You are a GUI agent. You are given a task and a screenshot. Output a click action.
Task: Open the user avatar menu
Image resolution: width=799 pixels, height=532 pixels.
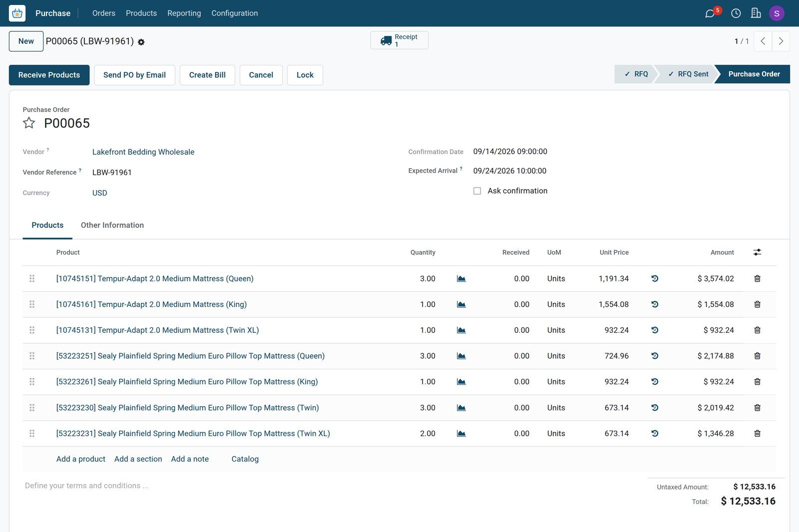coord(777,13)
